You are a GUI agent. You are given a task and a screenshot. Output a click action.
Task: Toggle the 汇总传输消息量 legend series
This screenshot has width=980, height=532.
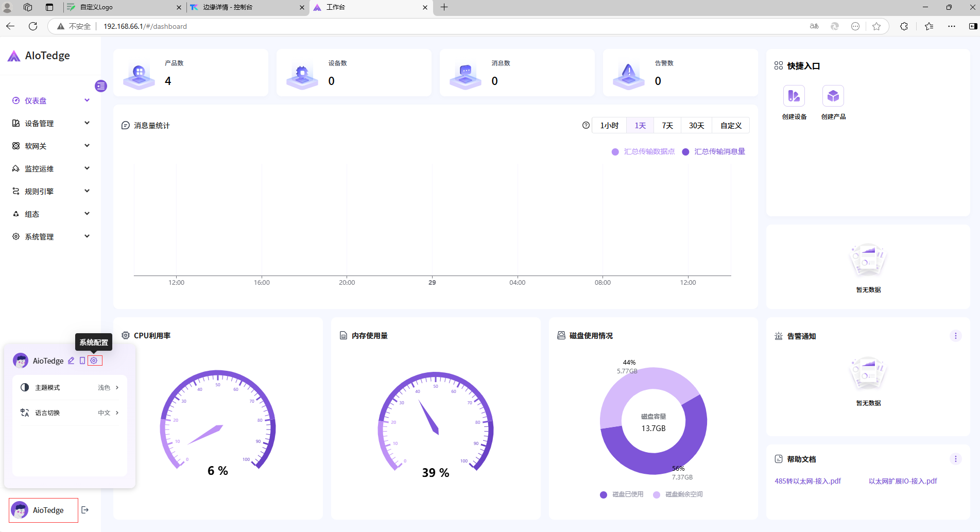click(x=714, y=151)
